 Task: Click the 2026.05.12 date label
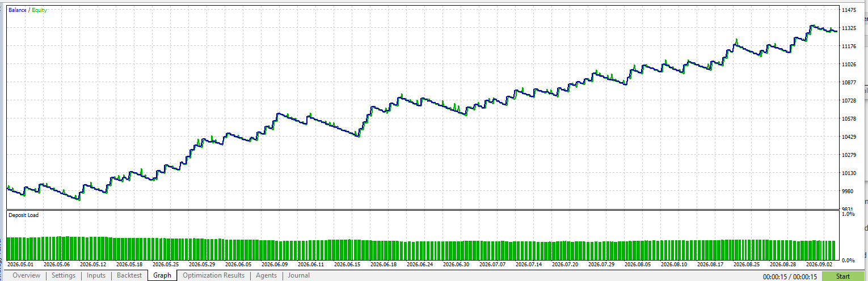(x=93, y=264)
